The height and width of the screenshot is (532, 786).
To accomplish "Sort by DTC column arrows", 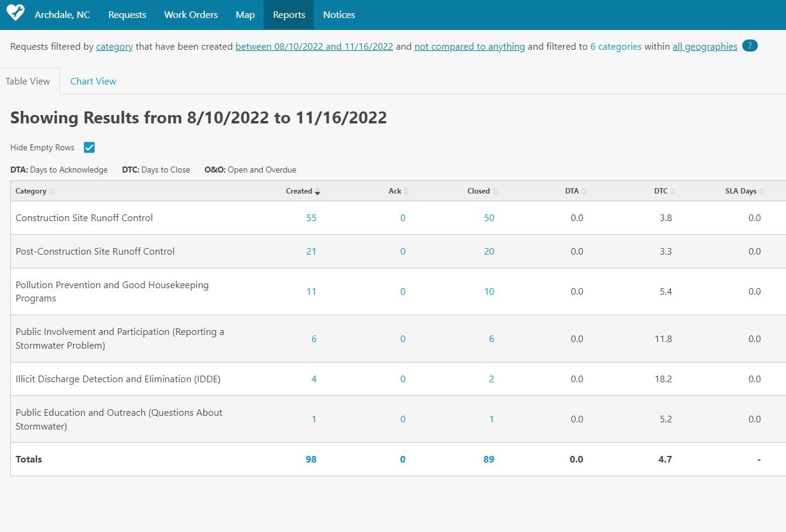I will click(x=673, y=191).
